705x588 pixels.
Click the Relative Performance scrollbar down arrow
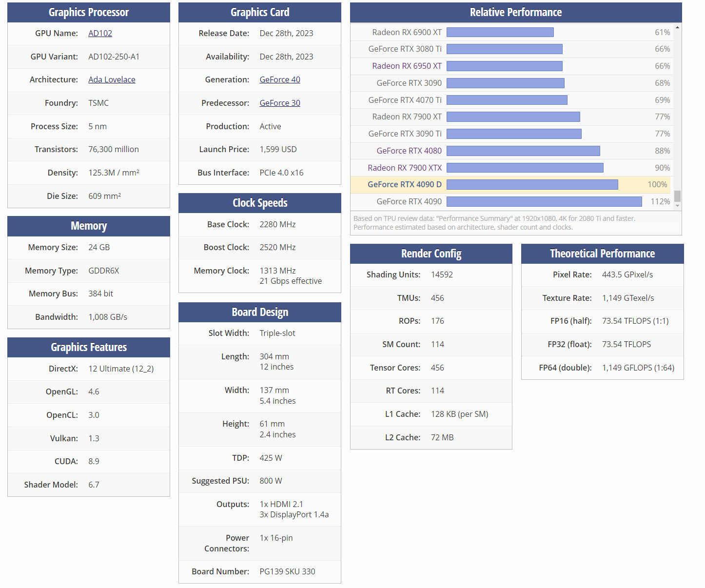[x=677, y=206]
